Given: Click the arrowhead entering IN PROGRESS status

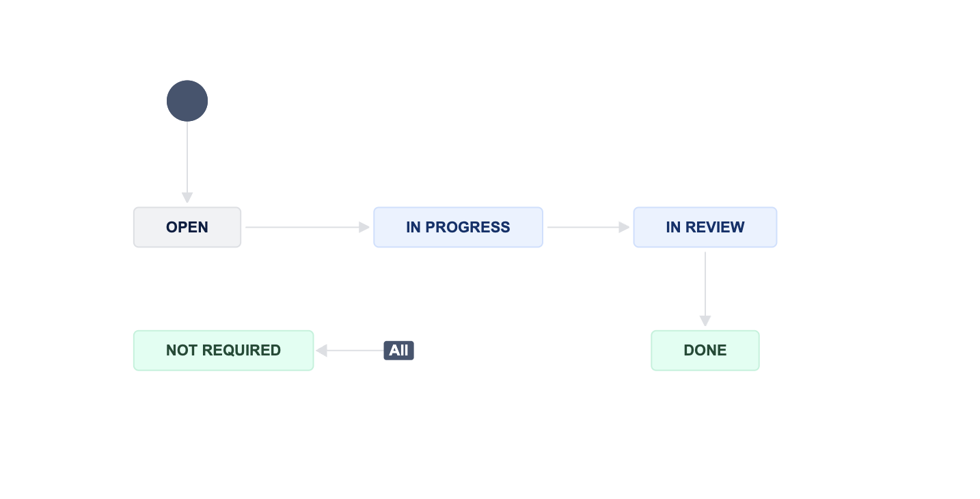Looking at the screenshot, I should (364, 227).
